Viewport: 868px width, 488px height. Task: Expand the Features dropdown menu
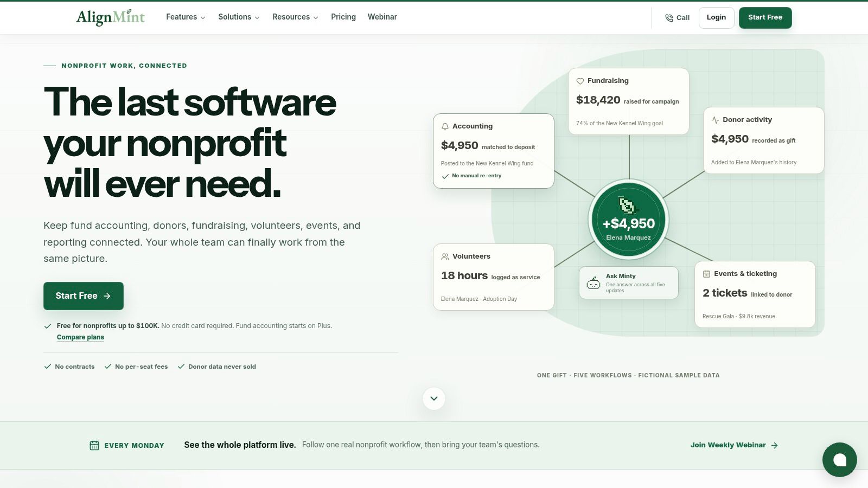coord(186,17)
